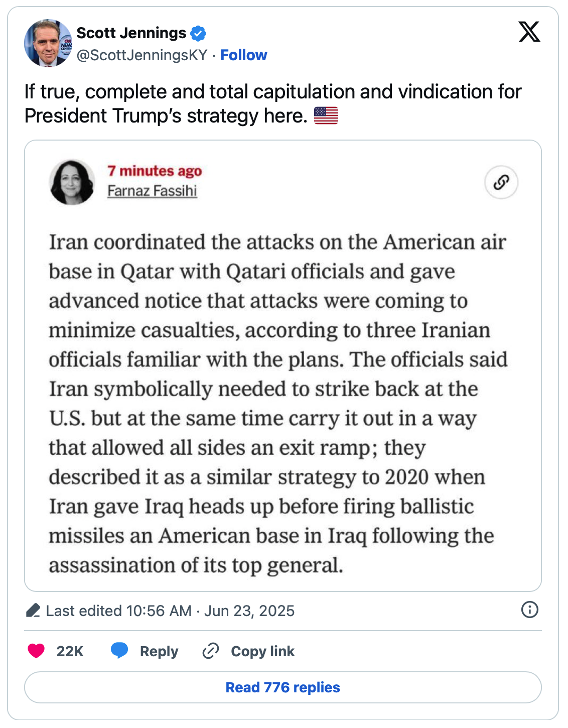Click the blue reply bubble icon

coord(119,651)
